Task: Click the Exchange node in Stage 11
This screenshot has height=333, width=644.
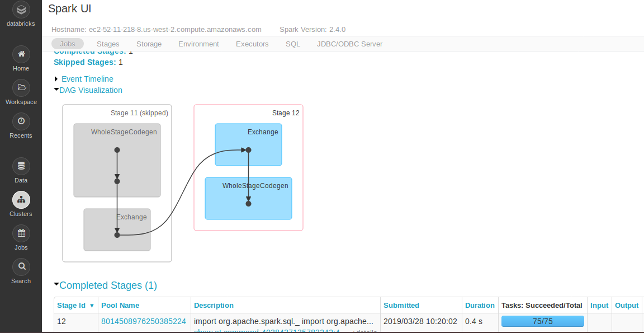Action: 117,230
